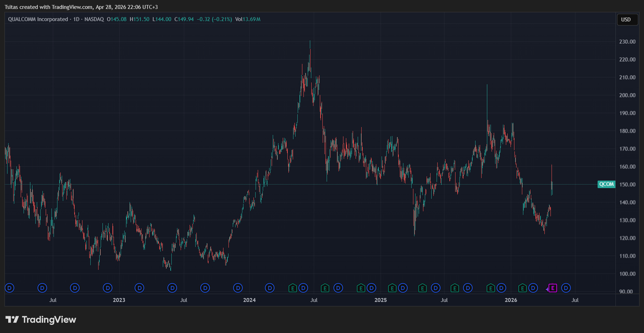
Task: Click the last dividend marker right of purple earnings
Action: [x=566, y=288]
